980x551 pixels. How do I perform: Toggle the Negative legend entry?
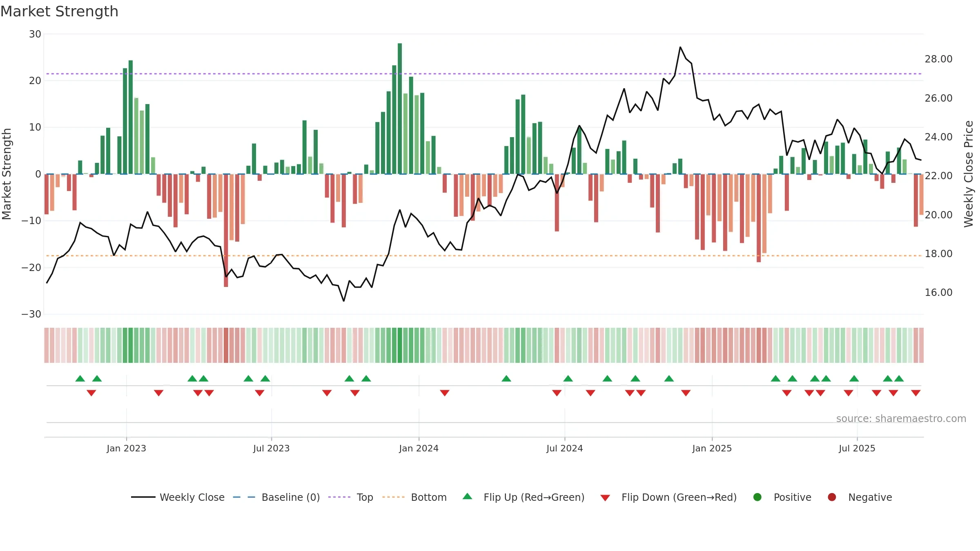click(860, 497)
